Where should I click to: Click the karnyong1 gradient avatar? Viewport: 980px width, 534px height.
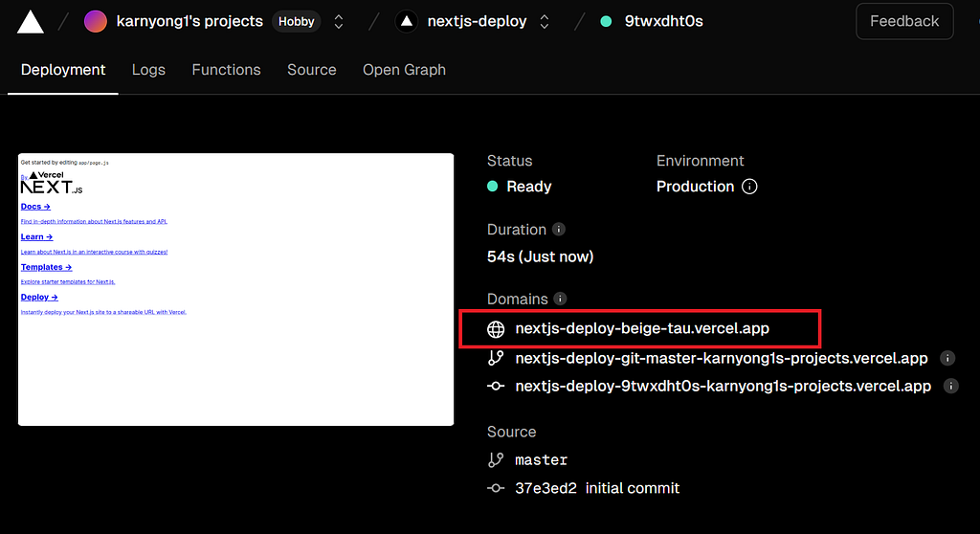click(96, 21)
